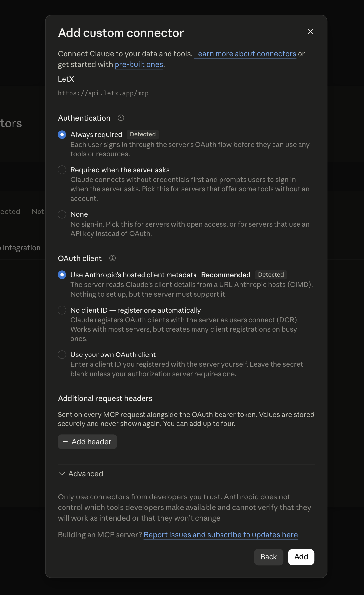Open the pre-built ones link

click(139, 64)
